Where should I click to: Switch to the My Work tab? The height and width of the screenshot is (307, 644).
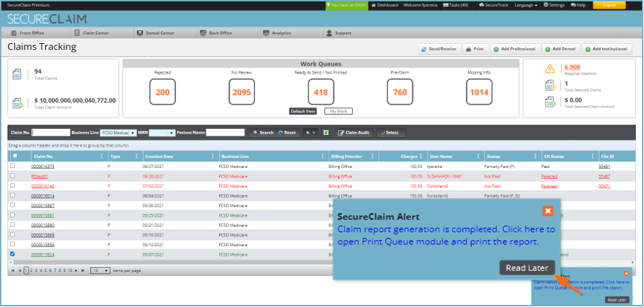tap(338, 110)
